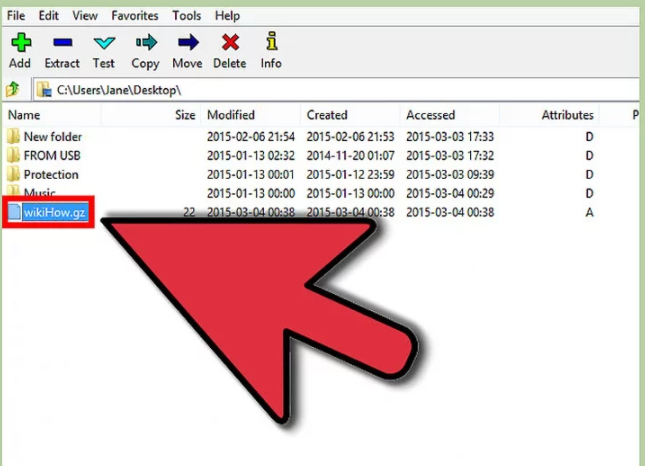Screen dimensions: 645x466
Task: Select the wikiHow.gz file
Action: tap(54, 212)
